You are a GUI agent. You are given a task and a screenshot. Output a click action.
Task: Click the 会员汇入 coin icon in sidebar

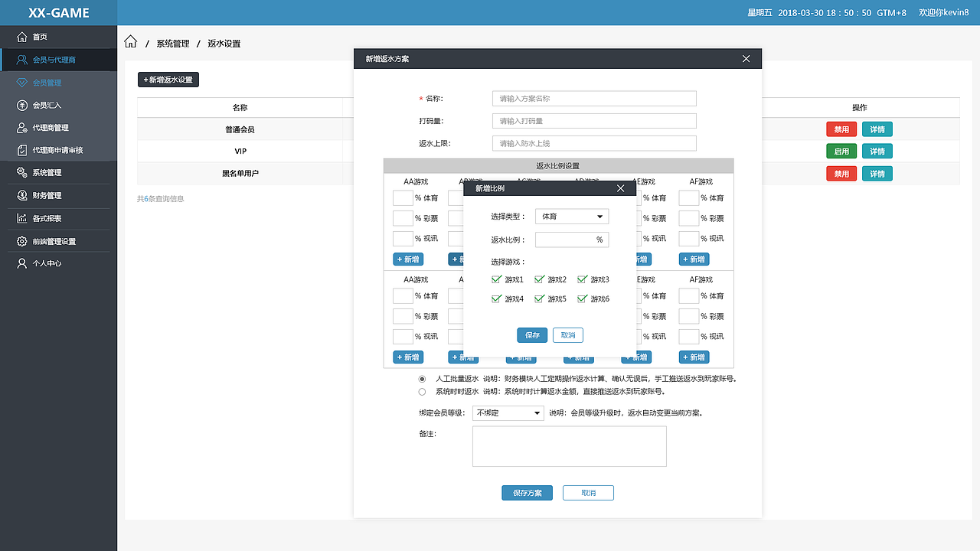(21, 105)
